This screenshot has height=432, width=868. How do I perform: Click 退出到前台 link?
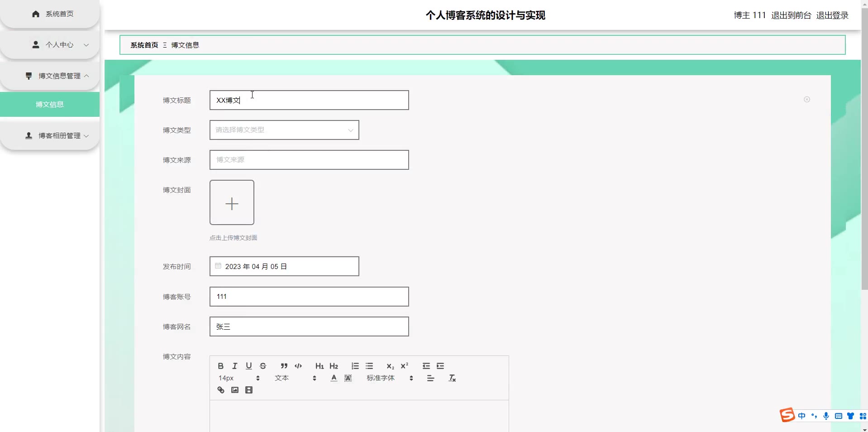[x=791, y=15]
